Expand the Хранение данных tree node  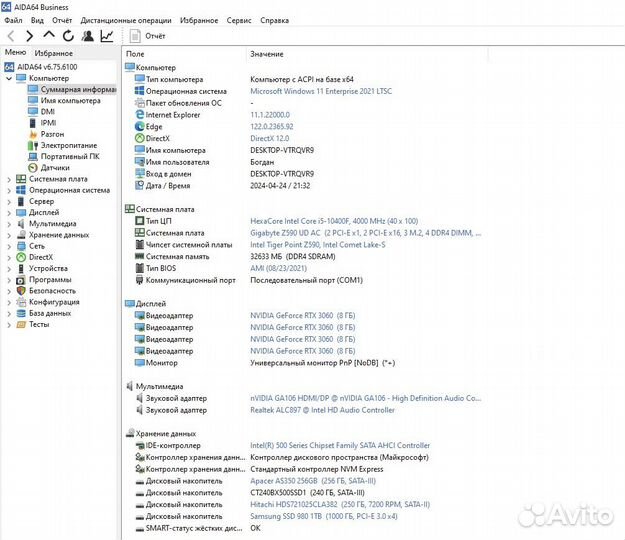(9, 235)
